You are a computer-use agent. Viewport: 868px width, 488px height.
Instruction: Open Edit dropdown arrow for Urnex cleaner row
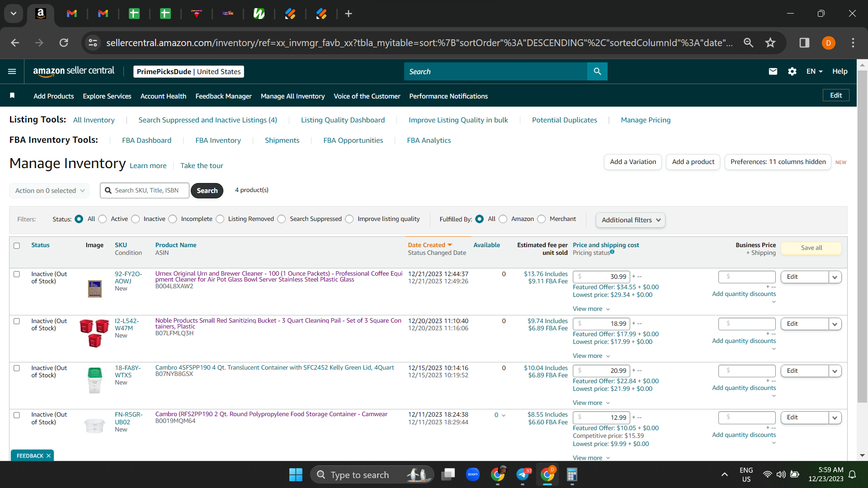[x=835, y=277]
